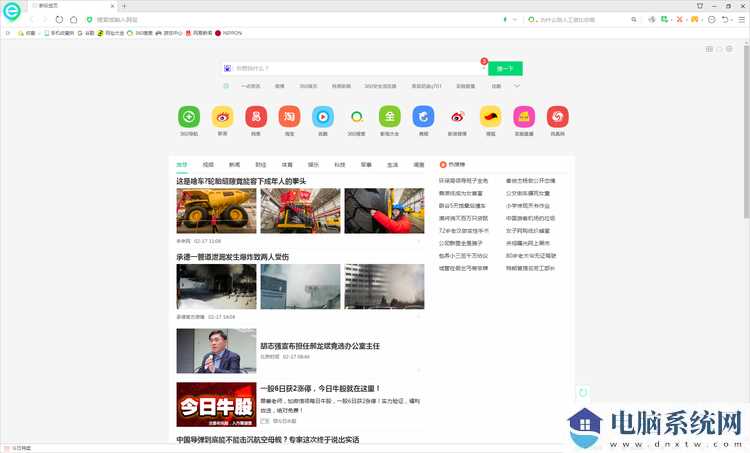
Task: Open headline about 导弹 and 航空母舰
Action: [268, 440]
